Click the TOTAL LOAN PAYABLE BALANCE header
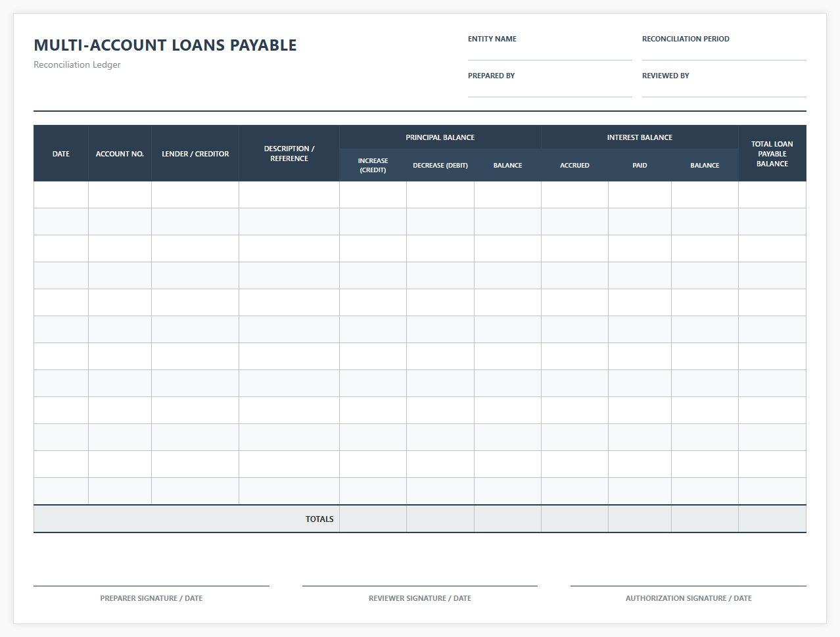The height and width of the screenshot is (637, 840). [x=772, y=154]
